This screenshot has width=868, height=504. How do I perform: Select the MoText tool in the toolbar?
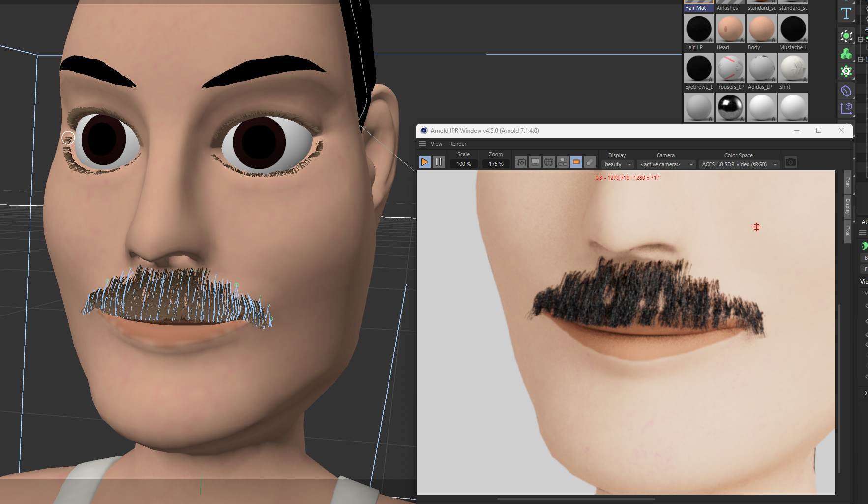point(846,13)
